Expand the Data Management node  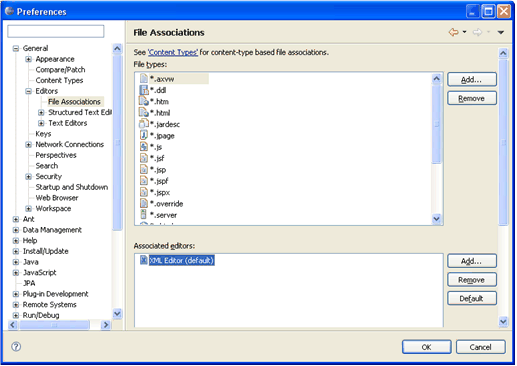tap(16, 230)
